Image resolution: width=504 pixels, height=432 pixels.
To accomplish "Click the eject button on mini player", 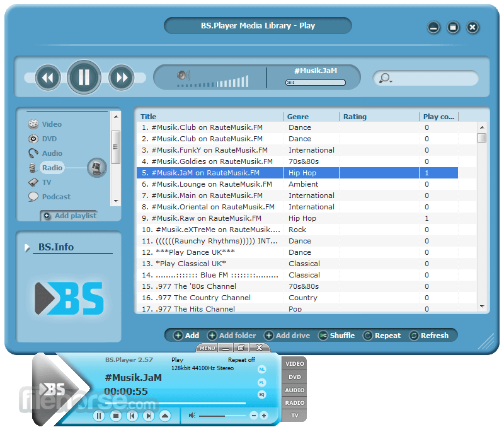I will click(165, 416).
